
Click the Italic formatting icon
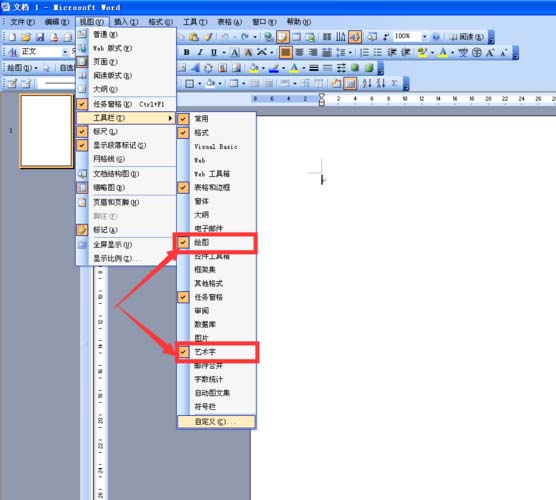pyautogui.click(x=200, y=52)
